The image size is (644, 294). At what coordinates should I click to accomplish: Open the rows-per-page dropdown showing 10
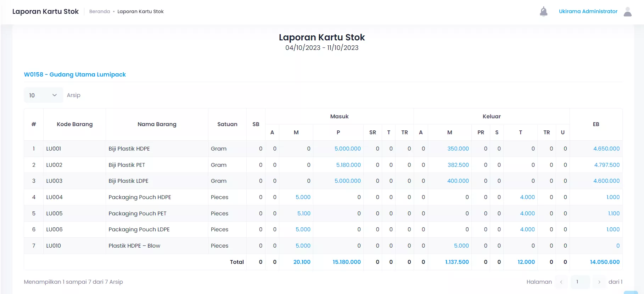43,95
